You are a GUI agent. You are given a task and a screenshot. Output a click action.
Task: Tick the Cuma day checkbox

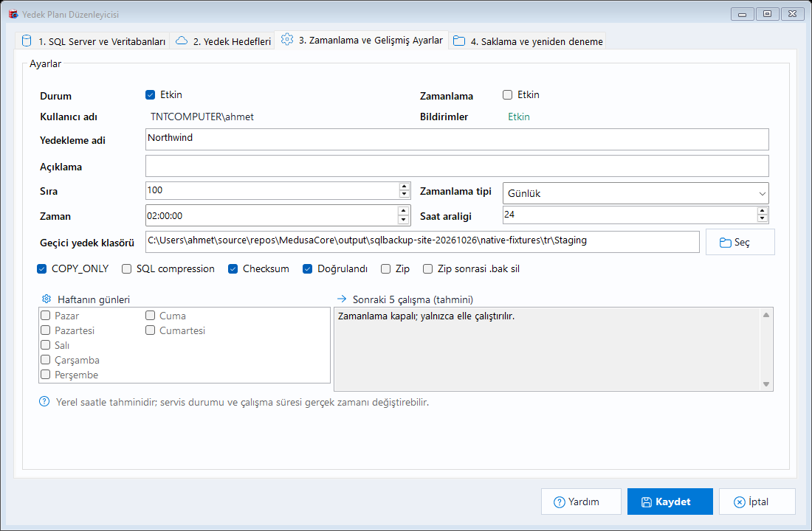[150, 315]
